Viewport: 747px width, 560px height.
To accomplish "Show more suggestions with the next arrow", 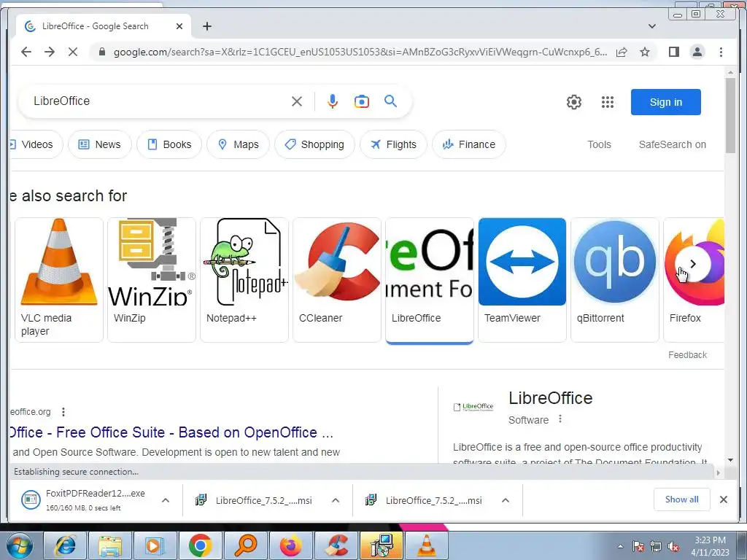I will click(x=693, y=264).
